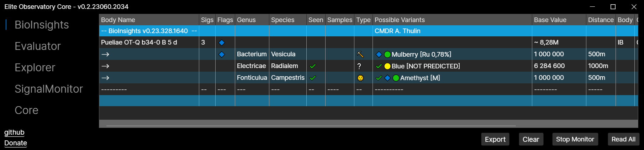Click the Seen checkmark for Fonticulua Campestris

pyautogui.click(x=313, y=78)
